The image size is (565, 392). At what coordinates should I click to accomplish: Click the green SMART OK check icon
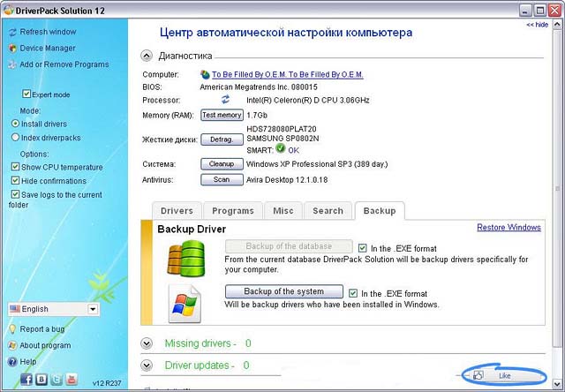(281, 148)
